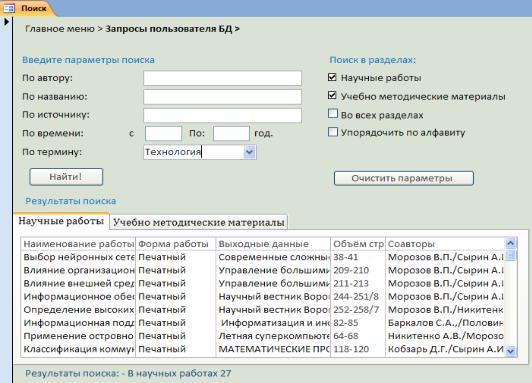
Task: Switch to the Научные работы results tab
Action: [x=61, y=221]
